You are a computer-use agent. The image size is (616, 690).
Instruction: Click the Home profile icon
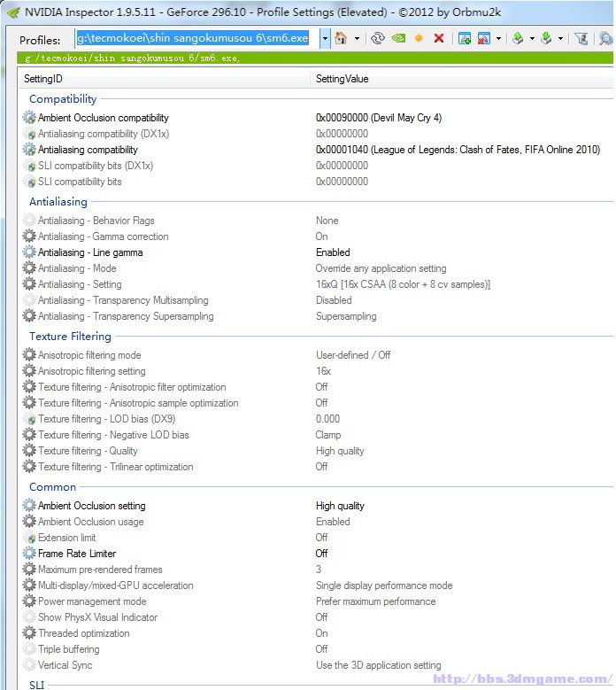coord(341,38)
